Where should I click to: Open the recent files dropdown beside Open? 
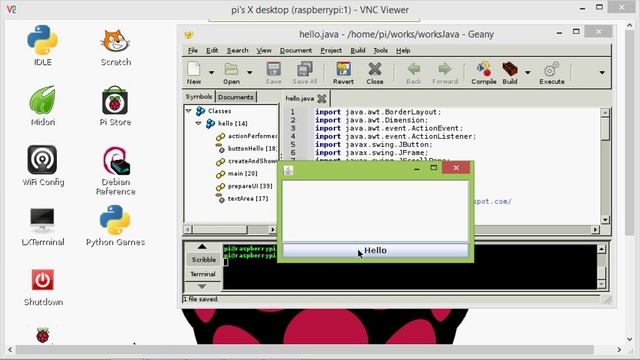click(x=249, y=73)
